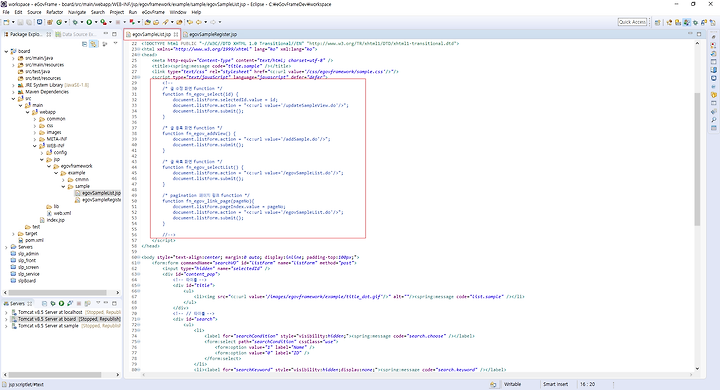
Task: Open the eGovFrame menu
Action: coord(153,12)
